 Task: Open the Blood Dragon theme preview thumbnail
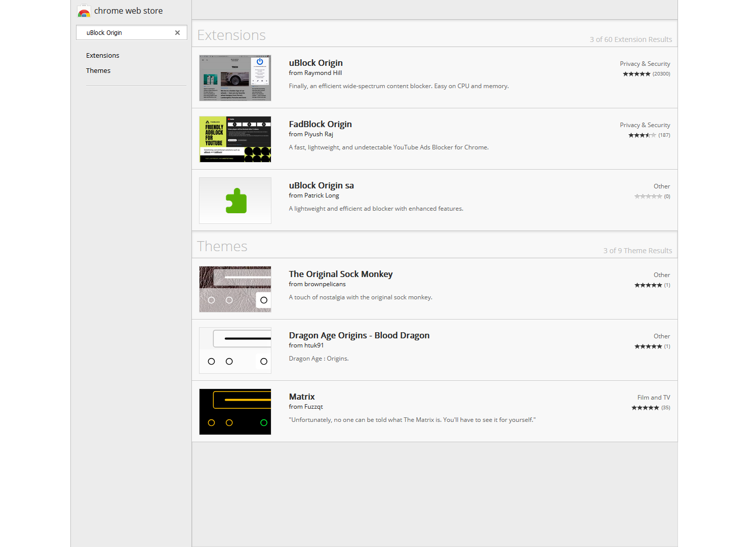tap(235, 350)
